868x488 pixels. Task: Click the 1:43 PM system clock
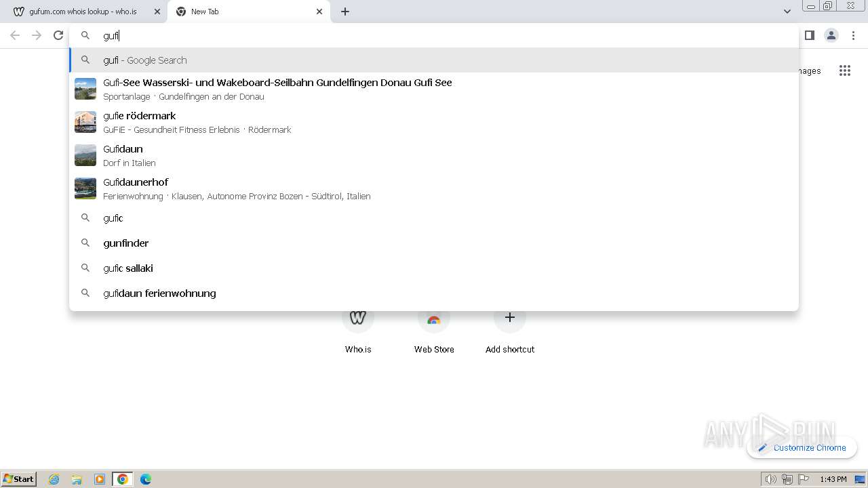(833, 479)
